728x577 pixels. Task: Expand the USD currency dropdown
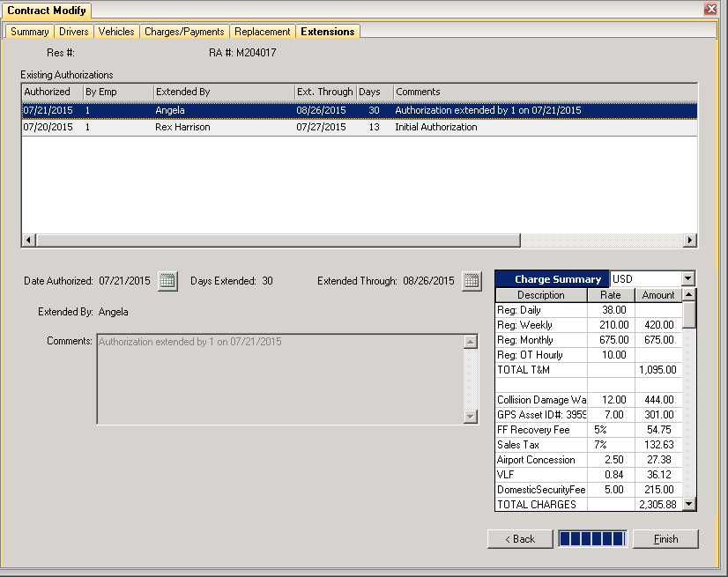[688, 278]
